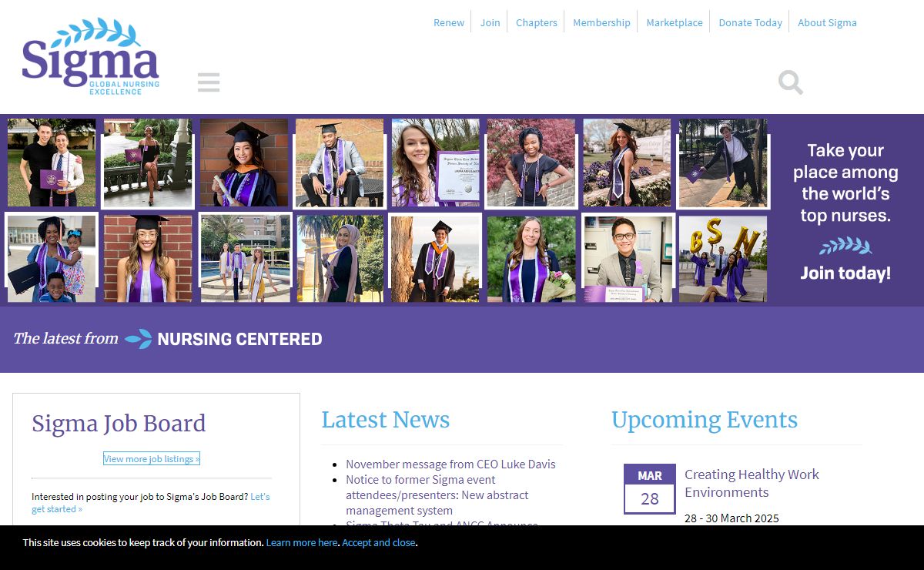Open the hamburger menu icon
Screen dimensions: 924x570
[209, 82]
